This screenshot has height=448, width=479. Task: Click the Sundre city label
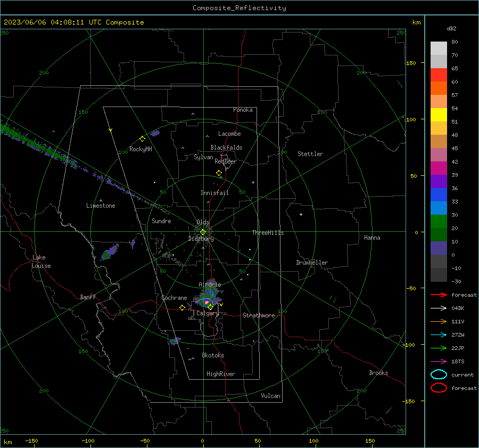coord(161,221)
